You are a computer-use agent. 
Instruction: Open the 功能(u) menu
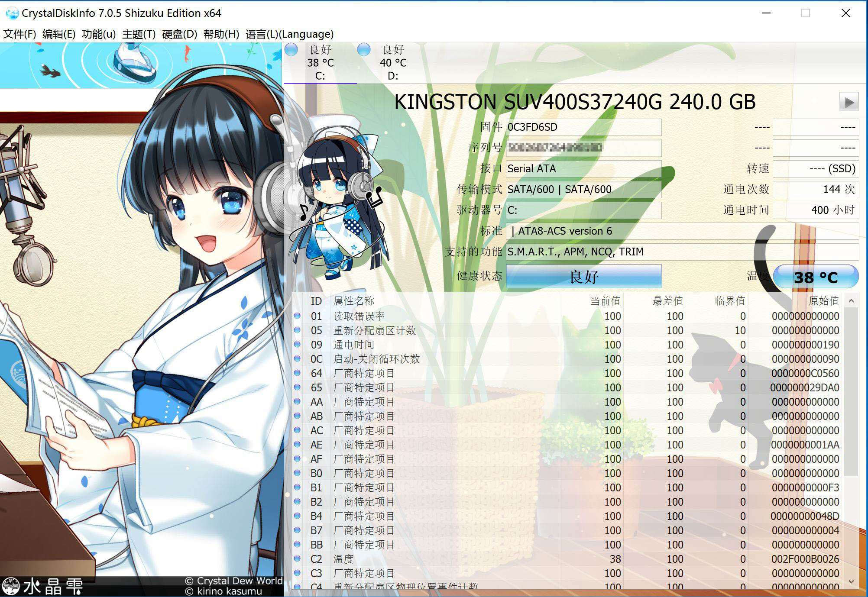tap(98, 34)
